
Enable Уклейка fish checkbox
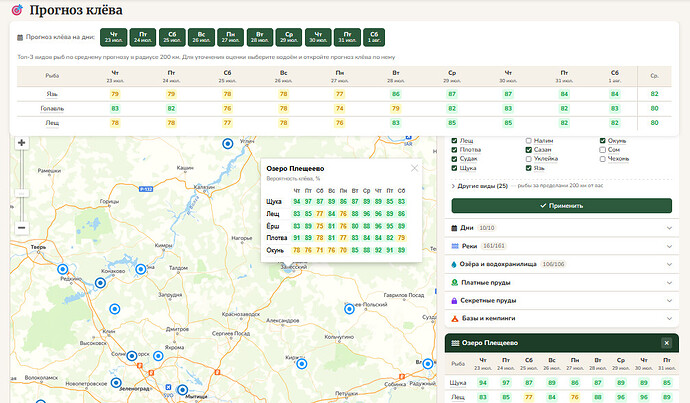[529, 159]
